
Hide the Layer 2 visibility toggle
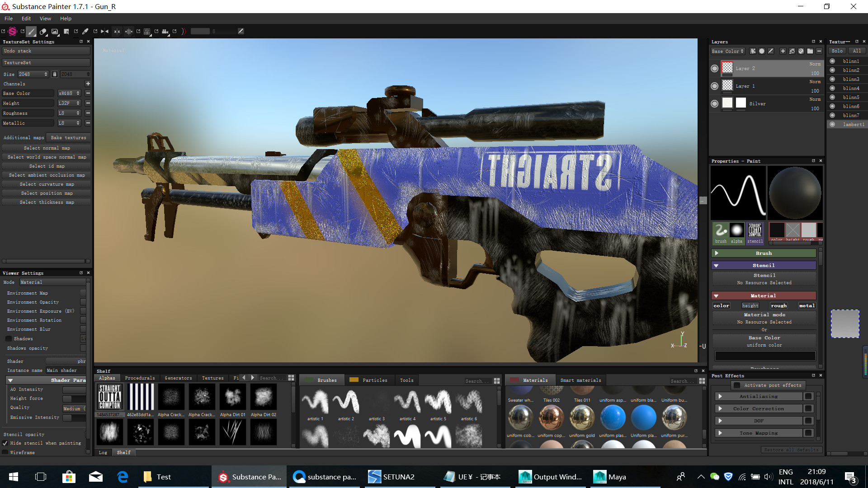(x=714, y=68)
